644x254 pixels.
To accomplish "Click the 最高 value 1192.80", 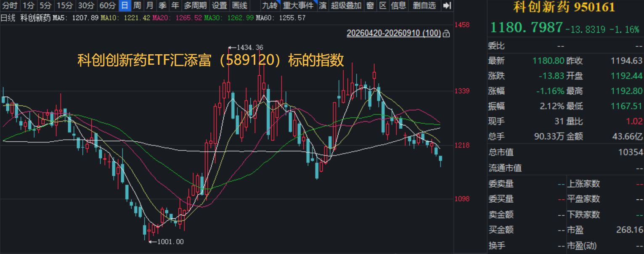I will (x=627, y=91).
